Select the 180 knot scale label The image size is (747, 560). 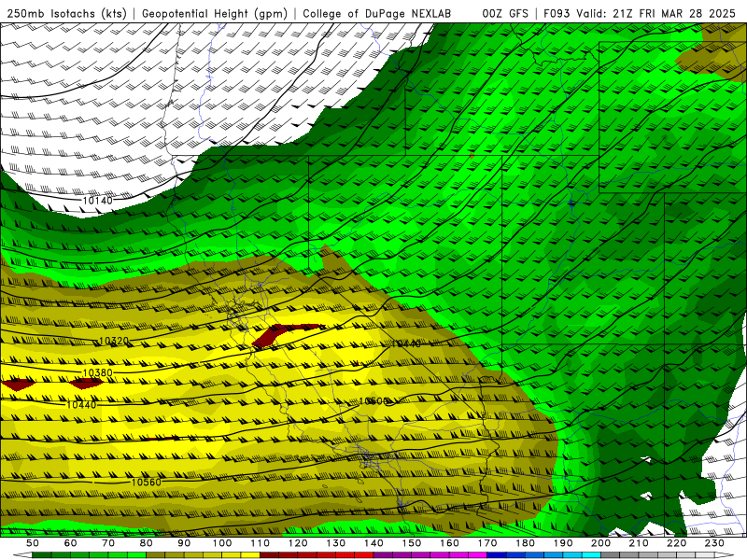(525, 543)
